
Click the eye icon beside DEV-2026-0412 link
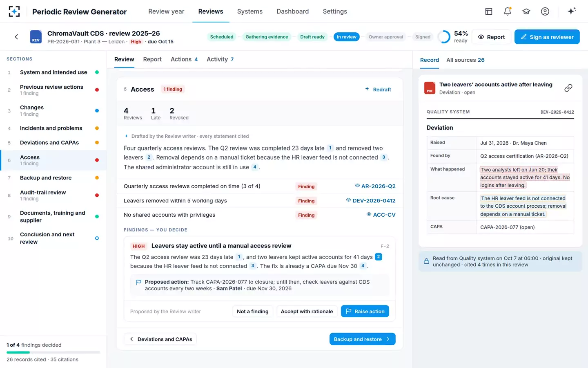pyautogui.click(x=348, y=200)
